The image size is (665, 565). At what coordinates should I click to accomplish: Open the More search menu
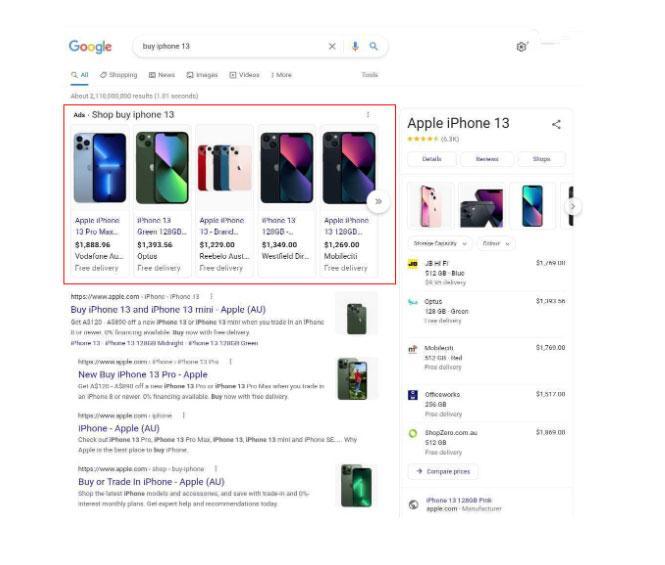[x=281, y=75]
